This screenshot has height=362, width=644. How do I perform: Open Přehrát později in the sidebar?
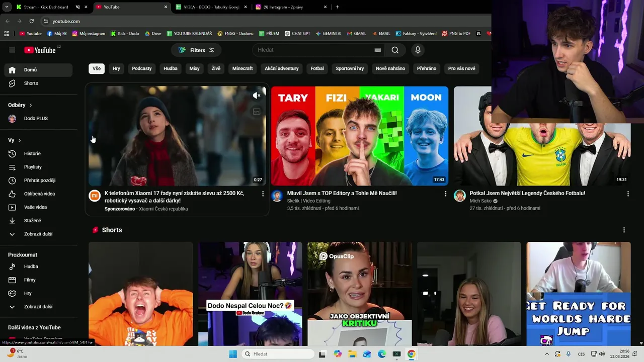pos(38,180)
